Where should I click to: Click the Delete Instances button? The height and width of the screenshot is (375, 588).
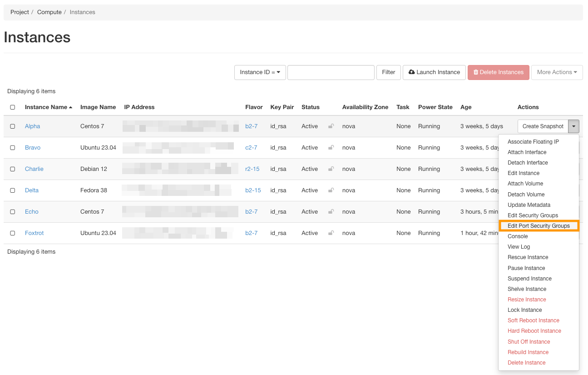click(x=499, y=72)
